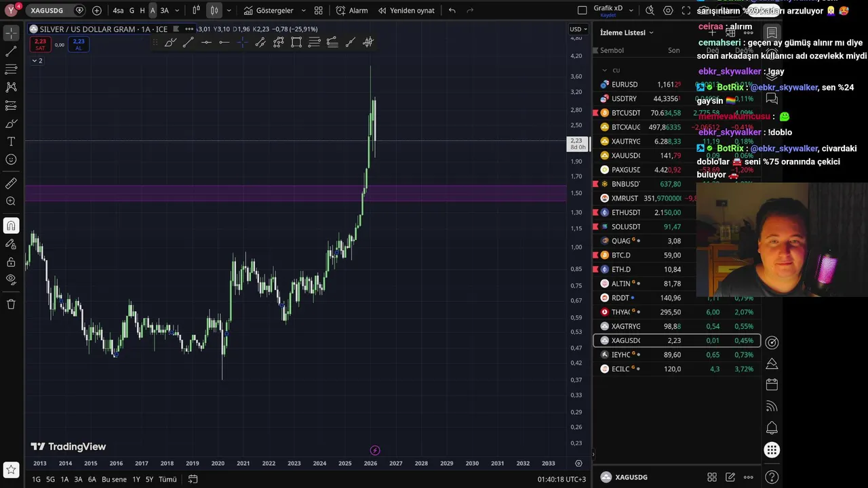The width and height of the screenshot is (868, 488).
Task: Select the candlestick chart style icon
Action: [x=214, y=10]
